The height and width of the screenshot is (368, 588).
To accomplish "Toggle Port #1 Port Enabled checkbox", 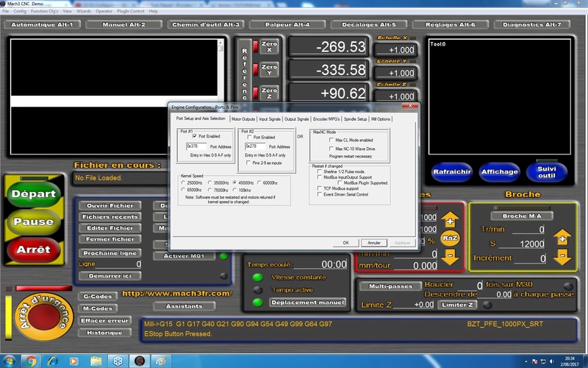I will 194,136.
